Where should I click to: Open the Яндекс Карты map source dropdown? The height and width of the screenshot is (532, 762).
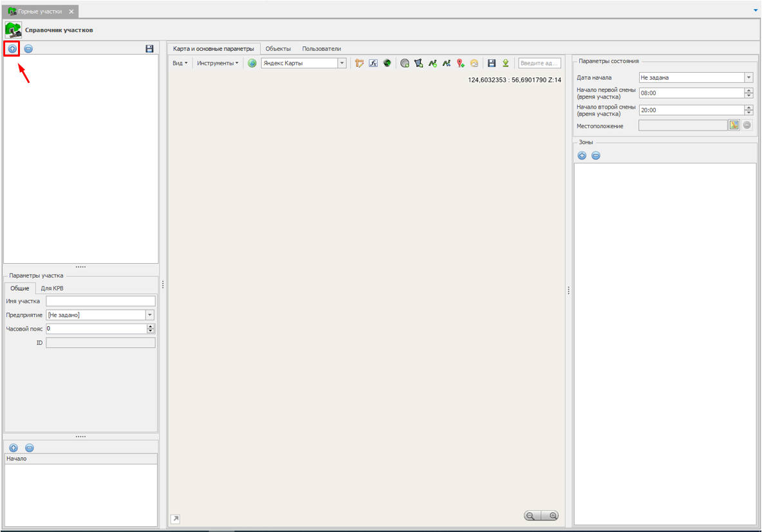click(342, 63)
